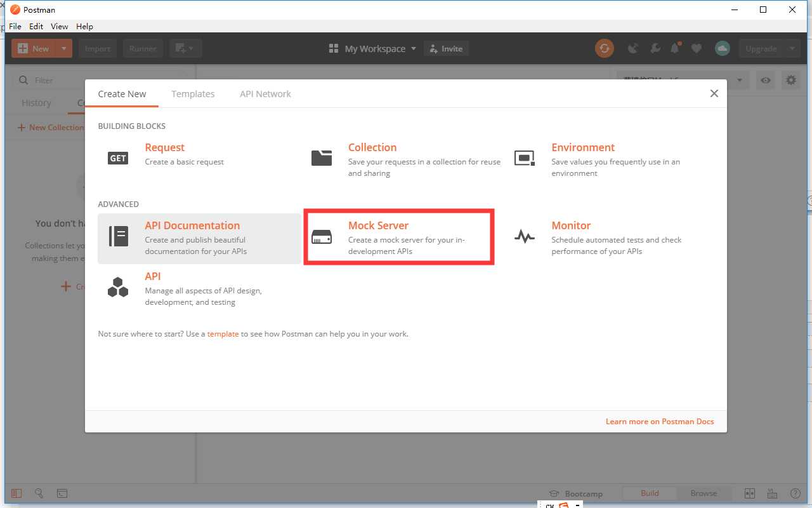Click the heart icon in the header
The width and height of the screenshot is (812, 508).
click(697, 48)
